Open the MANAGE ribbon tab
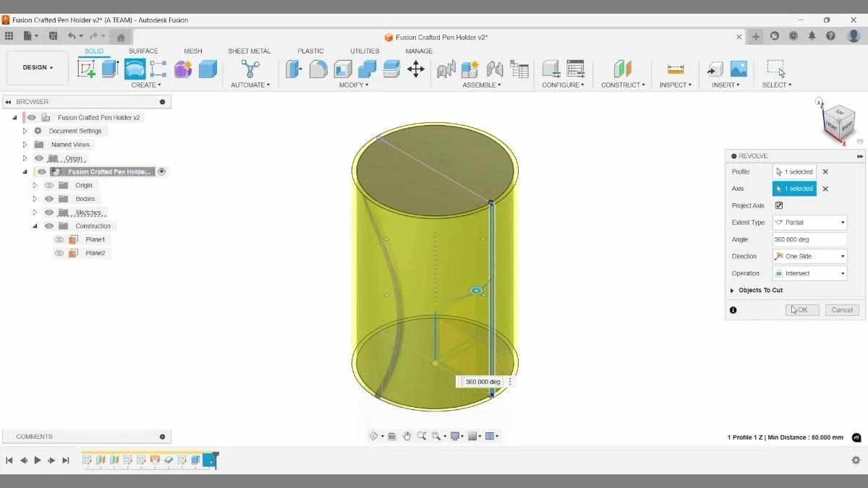 coord(420,51)
